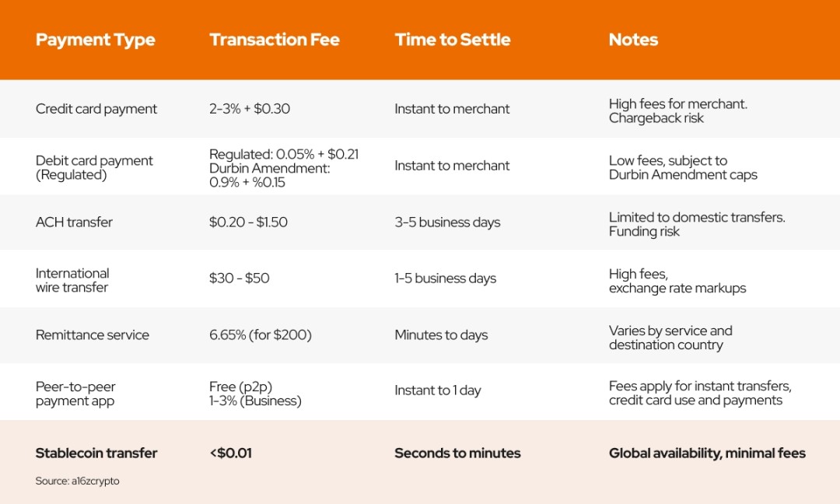Click the $0.20 - $1.50 fee cell
This screenshot has width=840, height=504.
[x=248, y=222]
